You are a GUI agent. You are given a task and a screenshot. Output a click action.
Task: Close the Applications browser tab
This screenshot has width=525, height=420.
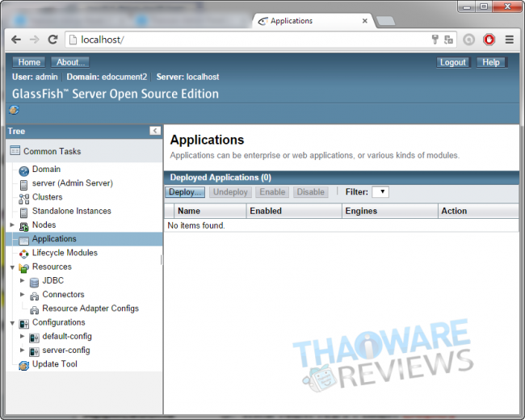[x=364, y=21]
